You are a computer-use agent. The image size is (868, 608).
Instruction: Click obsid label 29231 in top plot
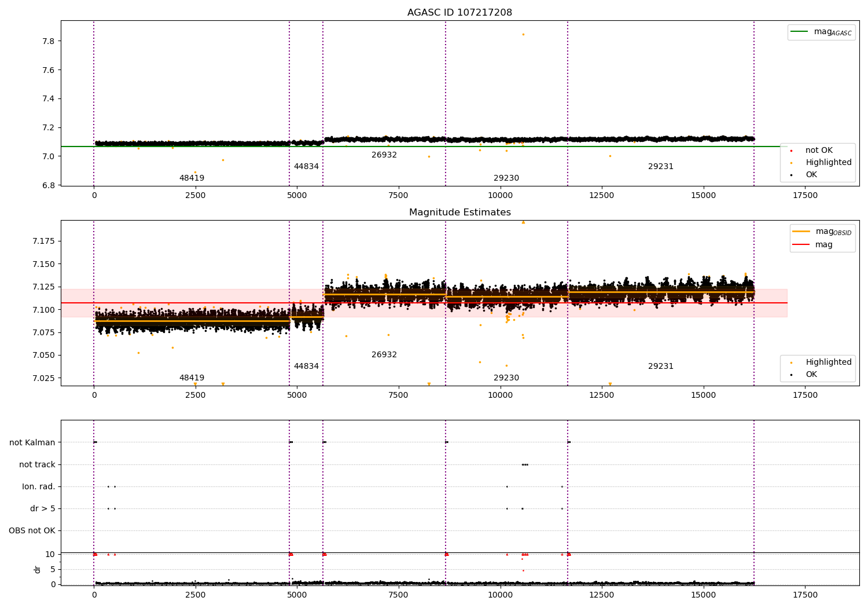tap(661, 167)
